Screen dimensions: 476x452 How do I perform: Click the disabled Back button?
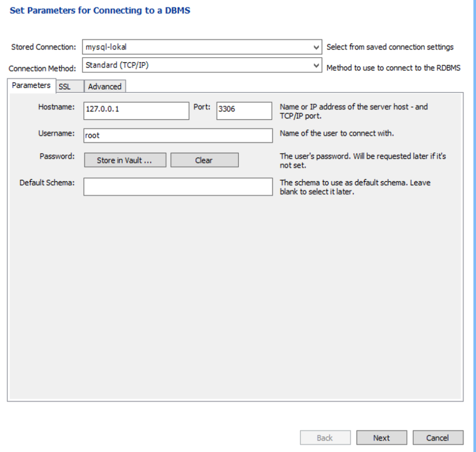tap(325, 438)
